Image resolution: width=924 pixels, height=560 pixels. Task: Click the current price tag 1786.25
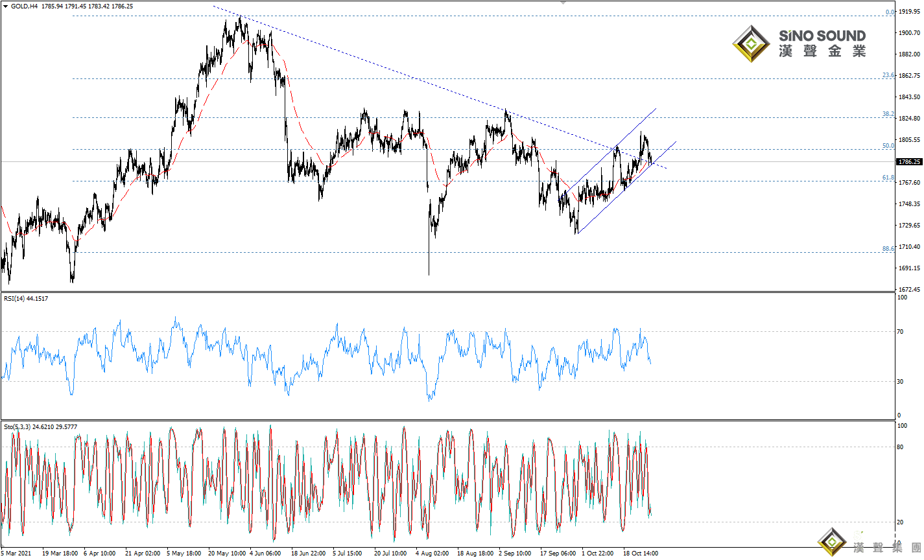pos(908,162)
